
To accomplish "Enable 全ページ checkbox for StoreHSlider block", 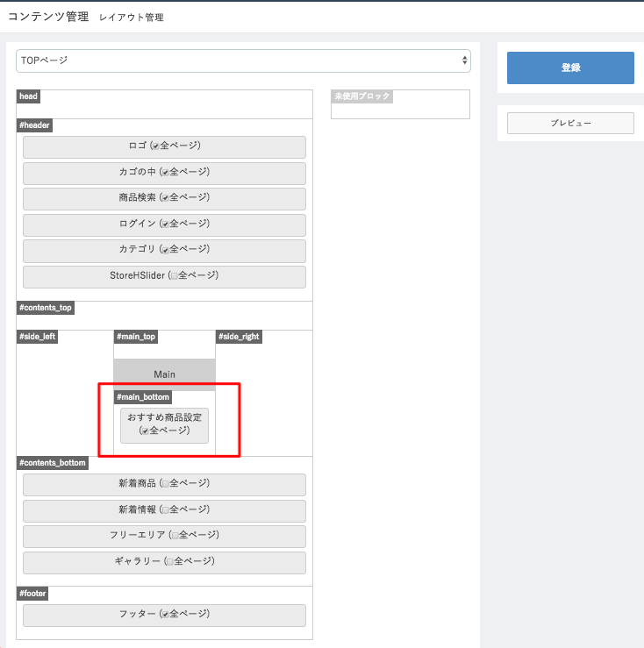I will (174, 276).
